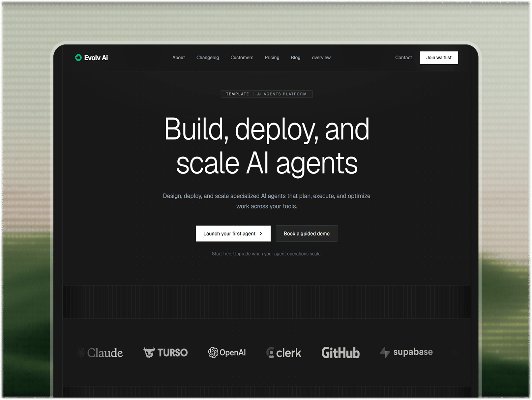Click the chevron arrow in the Launch button
This screenshot has height=400, width=532.
click(x=261, y=234)
